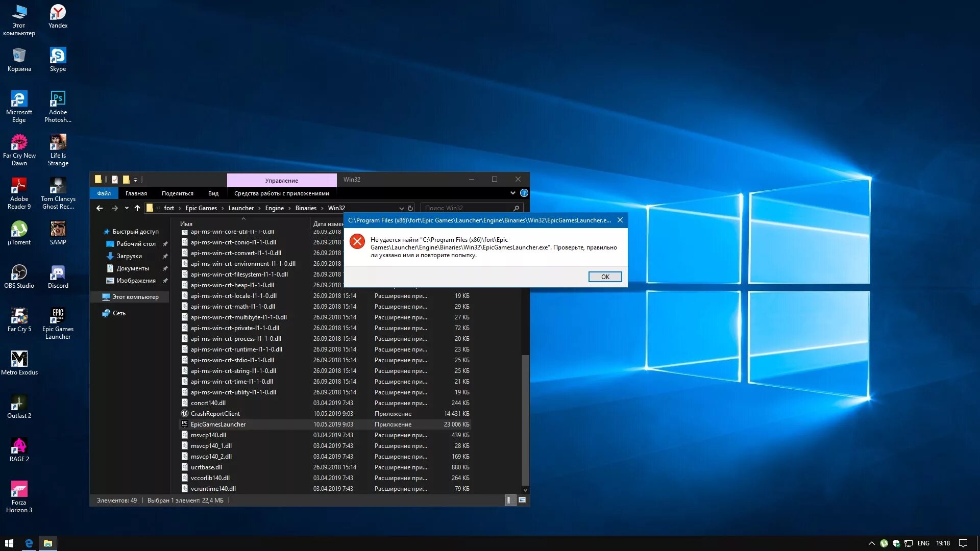Switch to the Поделиться ribbon tab
980x551 pixels.
178,193
